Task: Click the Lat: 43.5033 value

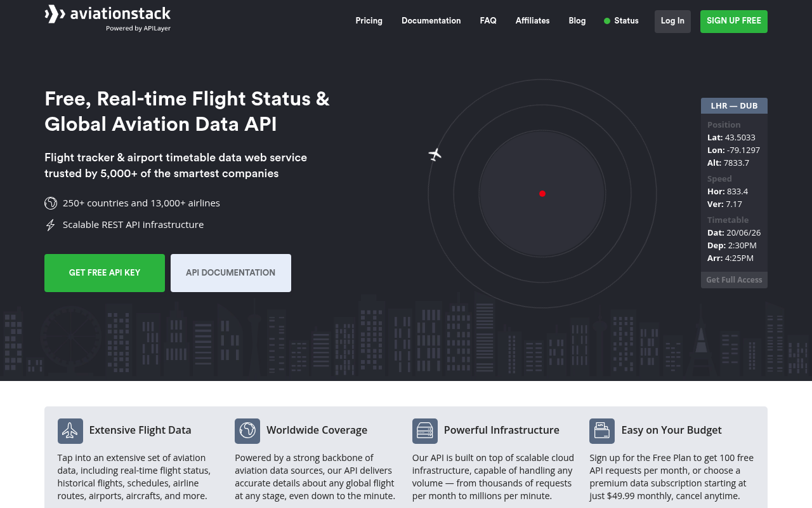Action: 731,137
